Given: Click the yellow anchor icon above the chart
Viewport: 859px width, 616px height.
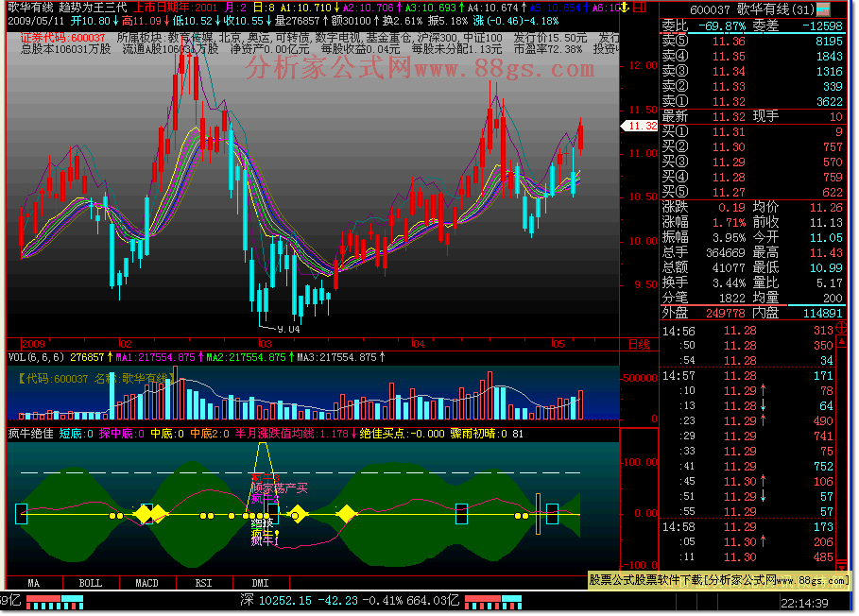Looking at the screenshot, I should pyautogui.click(x=625, y=8).
